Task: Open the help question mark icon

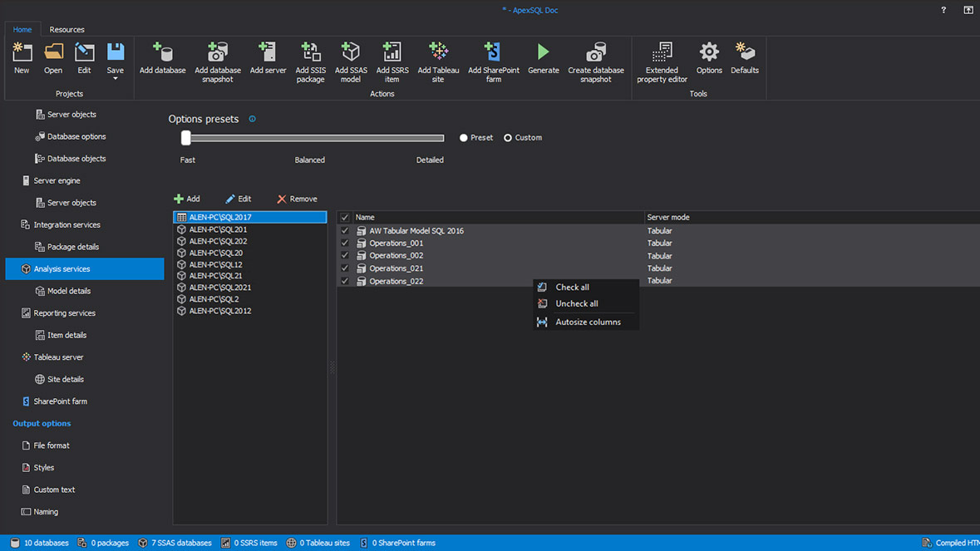Action: coord(943,10)
